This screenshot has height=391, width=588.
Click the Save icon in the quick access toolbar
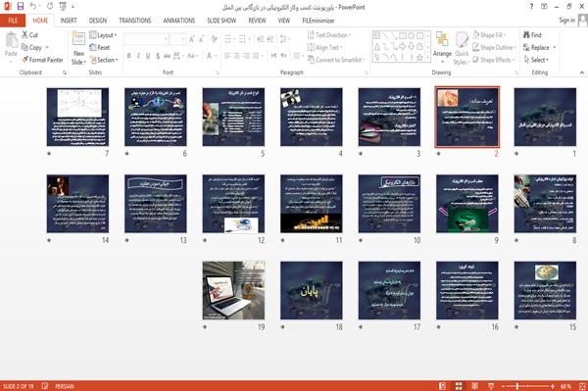[x=21, y=7]
